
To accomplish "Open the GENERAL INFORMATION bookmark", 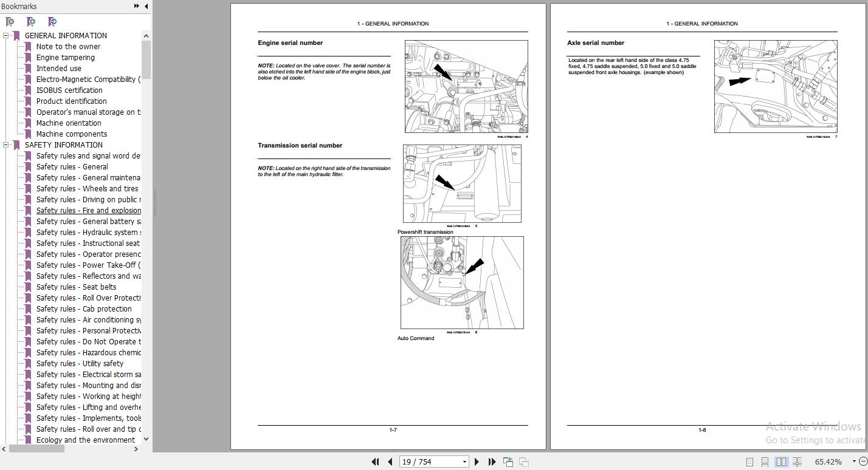I will pos(66,36).
